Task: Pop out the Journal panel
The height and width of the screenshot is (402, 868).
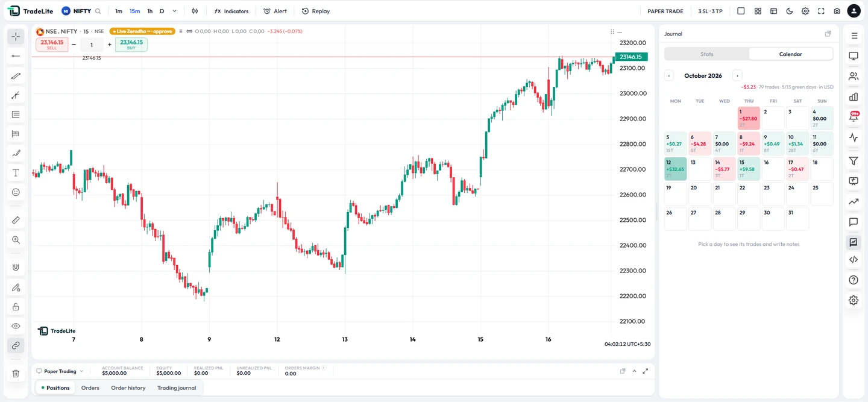Action: (x=828, y=34)
